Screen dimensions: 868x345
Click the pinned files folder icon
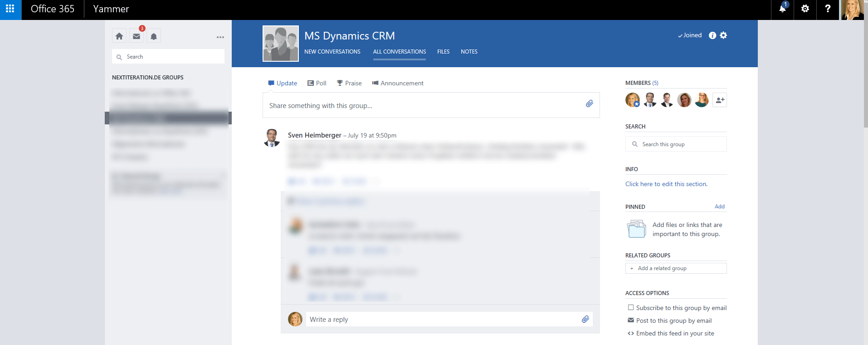[637, 229]
